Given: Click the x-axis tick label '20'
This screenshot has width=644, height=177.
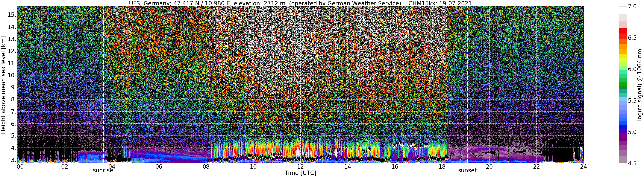Looking at the screenshot, I should click(x=489, y=167).
